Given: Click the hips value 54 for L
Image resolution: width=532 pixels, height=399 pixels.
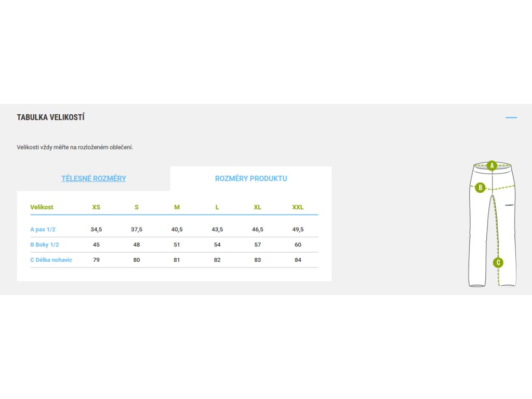Looking at the screenshot, I should point(217,245).
